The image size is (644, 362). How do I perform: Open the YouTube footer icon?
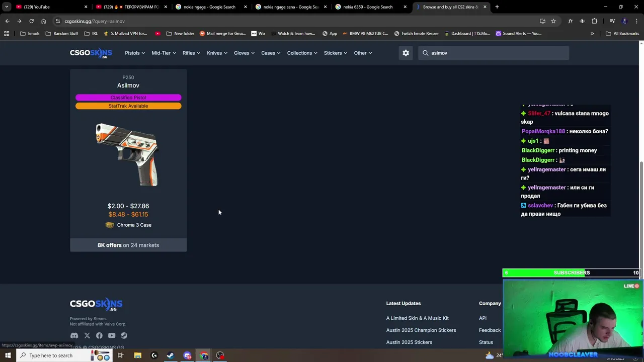tap(112, 335)
